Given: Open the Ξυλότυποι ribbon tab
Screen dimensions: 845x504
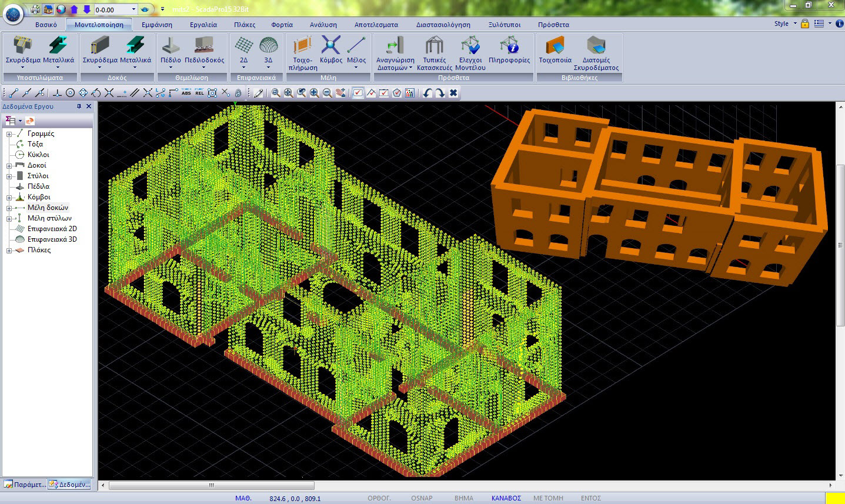Looking at the screenshot, I should tap(505, 25).
